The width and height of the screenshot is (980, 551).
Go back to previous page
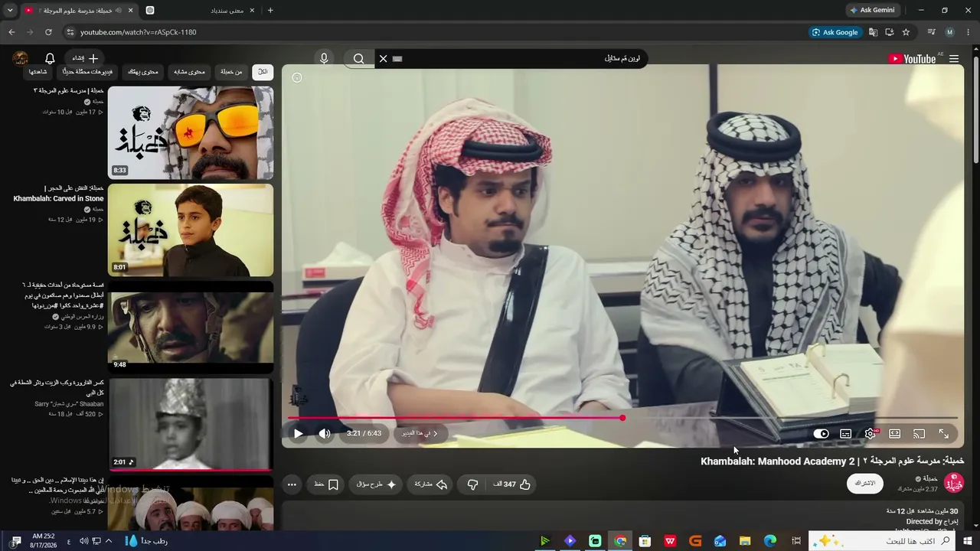click(x=11, y=32)
